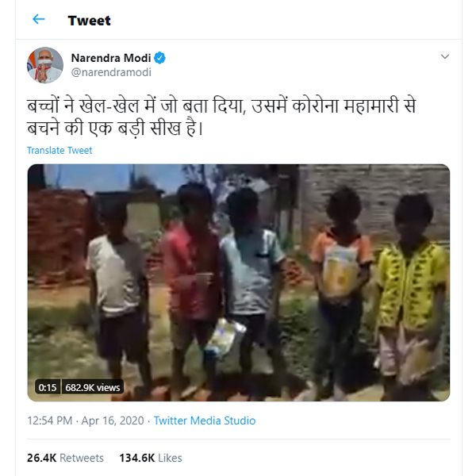Image resolution: width=476 pixels, height=476 pixels.
Task: Open the Twitter Media Studio link
Action: pyautogui.click(x=205, y=420)
